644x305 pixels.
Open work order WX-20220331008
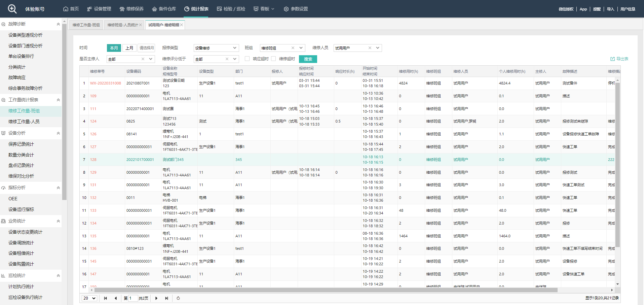105,83
